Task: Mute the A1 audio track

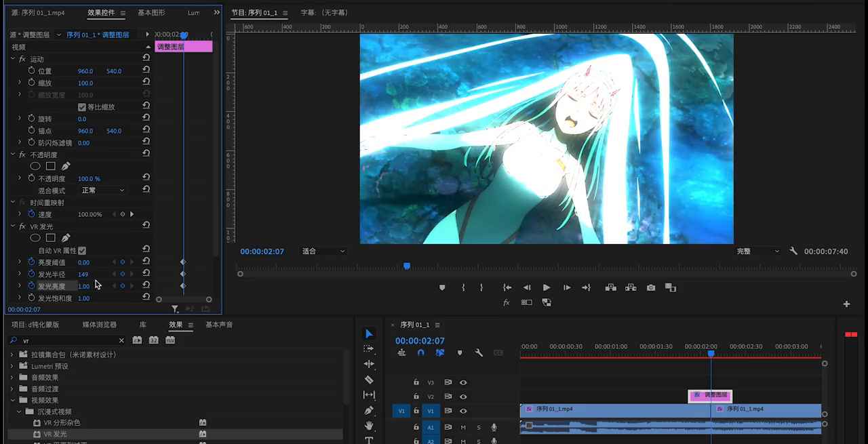Action: coord(463,427)
